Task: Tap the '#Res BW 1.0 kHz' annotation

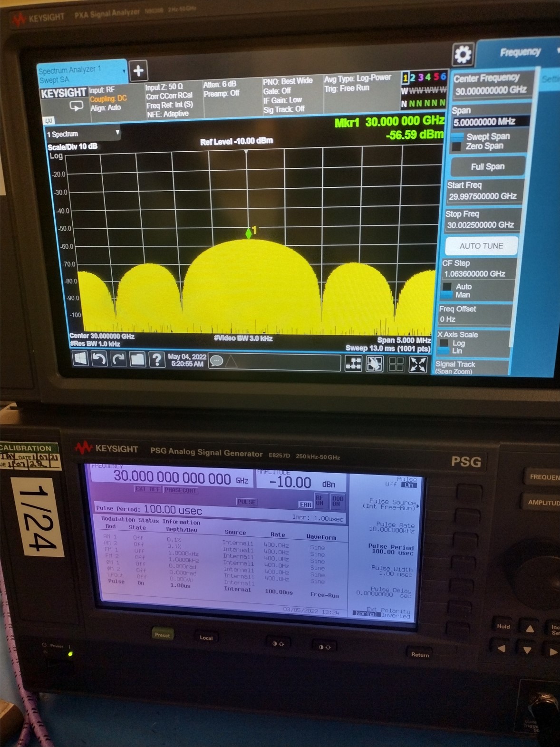Action: (x=95, y=344)
